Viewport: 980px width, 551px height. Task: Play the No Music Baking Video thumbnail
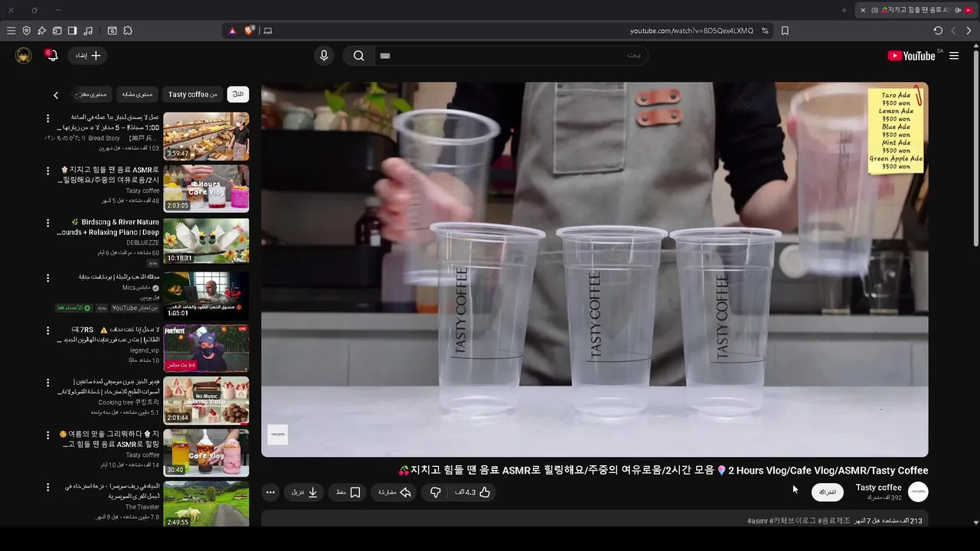206,400
